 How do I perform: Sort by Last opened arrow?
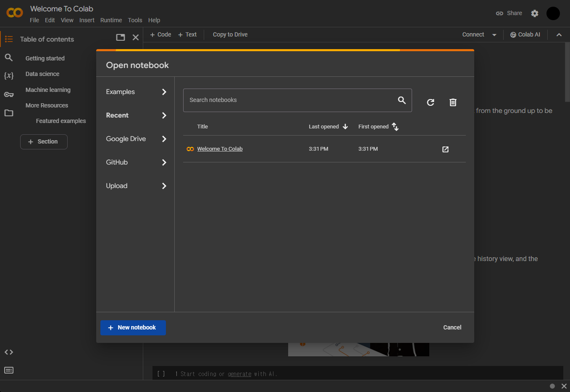click(x=345, y=126)
